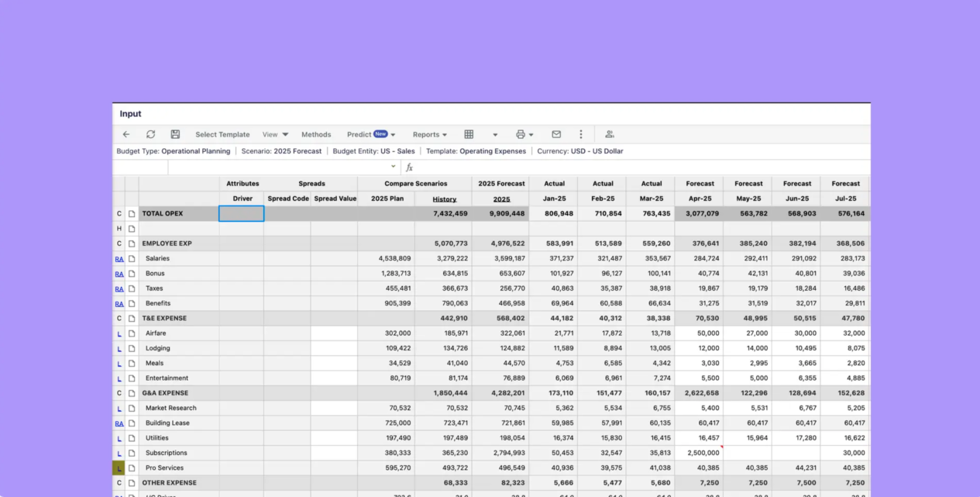Click the user sharing icon on the toolbar
The image size is (980, 497).
click(609, 134)
